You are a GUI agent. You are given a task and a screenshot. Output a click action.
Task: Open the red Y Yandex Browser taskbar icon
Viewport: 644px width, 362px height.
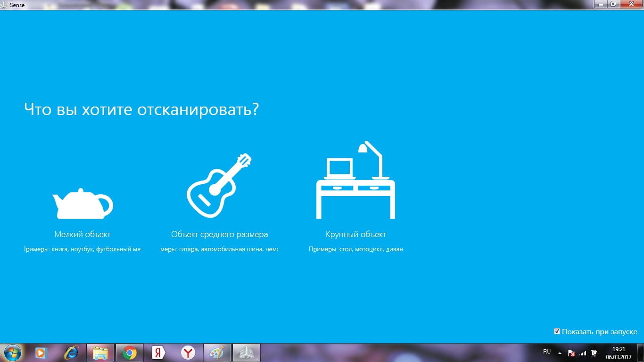pos(188,353)
